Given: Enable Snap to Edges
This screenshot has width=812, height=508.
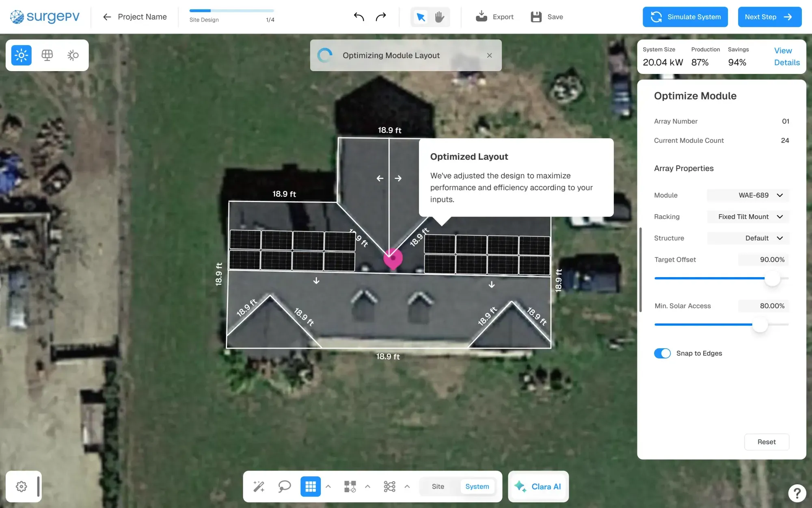Looking at the screenshot, I should click(662, 353).
